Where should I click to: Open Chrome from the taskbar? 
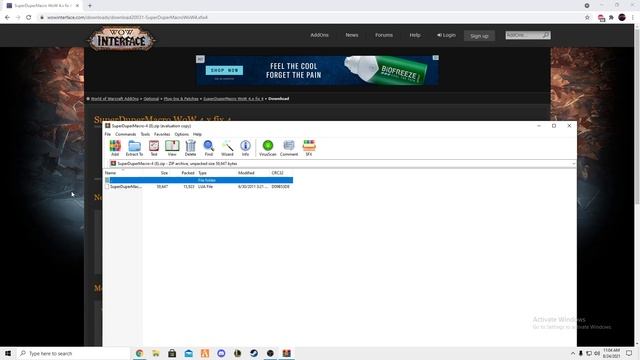click(x=139, y=353)
